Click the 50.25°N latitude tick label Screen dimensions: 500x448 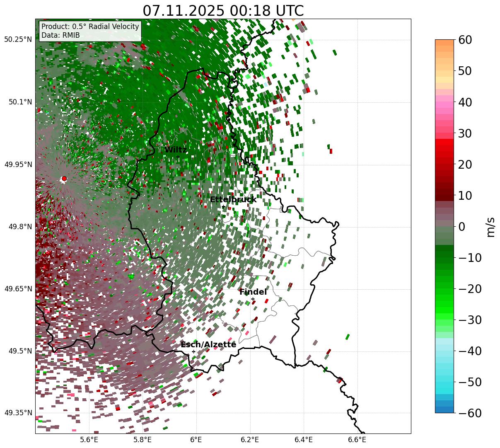(x=18, y=40)
